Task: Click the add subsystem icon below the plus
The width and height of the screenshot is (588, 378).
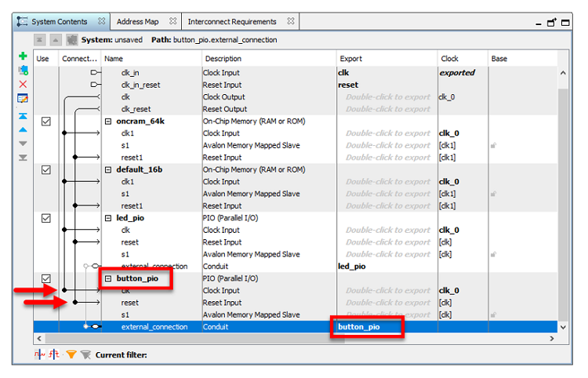Action: point(23,70)
